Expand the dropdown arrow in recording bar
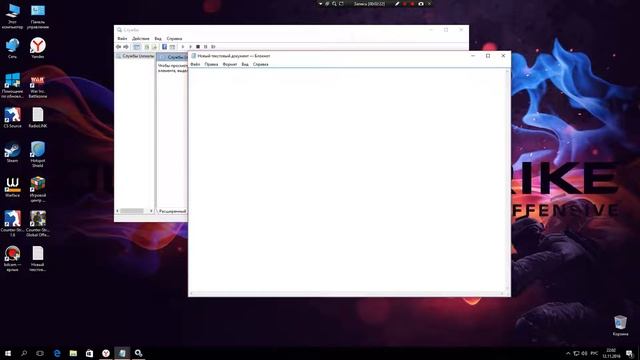Screen dimensions: 640x360 point(320,4)
